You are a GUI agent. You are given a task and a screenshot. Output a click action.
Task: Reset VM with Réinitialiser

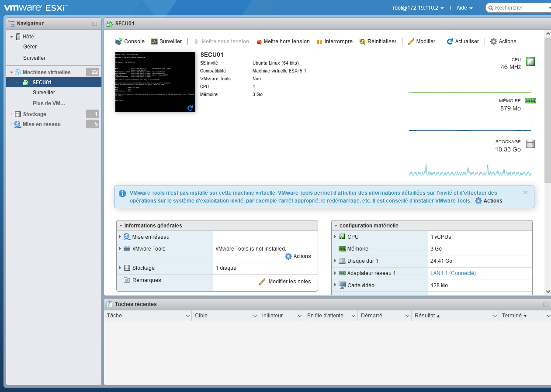(378, 41)
